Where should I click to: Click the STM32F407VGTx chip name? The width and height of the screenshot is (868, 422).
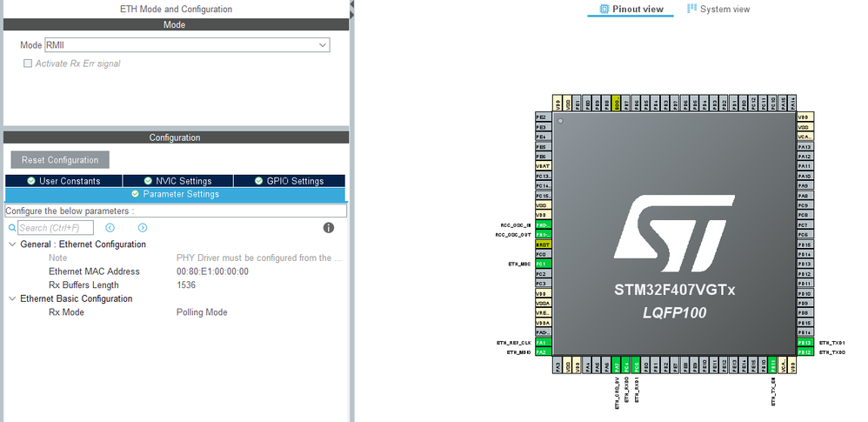click(674, 290)
